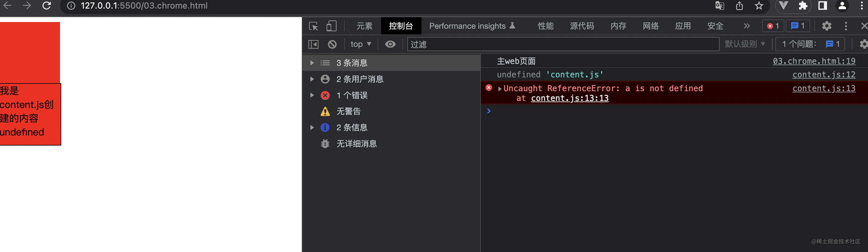Open the 默认级别 log level dropdown
Screen dimensions: 868x252
(745, 44)
